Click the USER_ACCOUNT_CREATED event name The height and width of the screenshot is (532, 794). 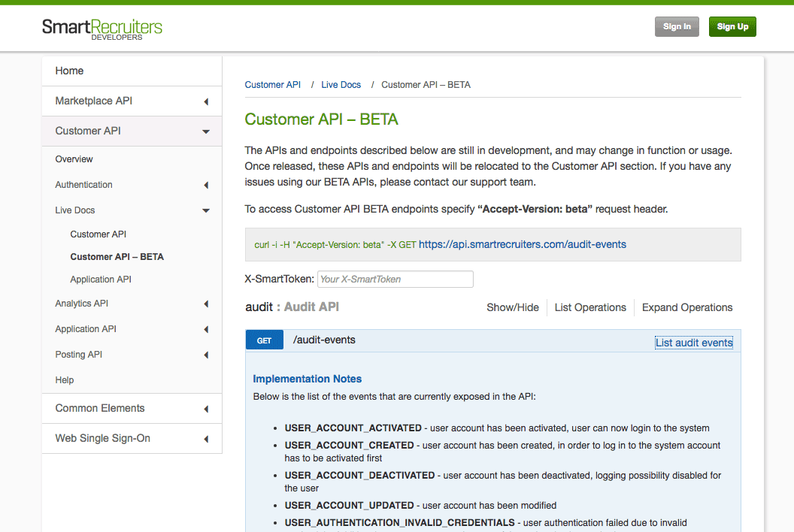click(x=350, y=446)
